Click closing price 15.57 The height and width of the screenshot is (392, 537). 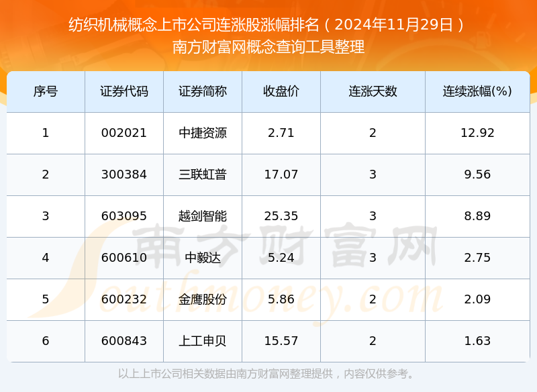point(281,341)
